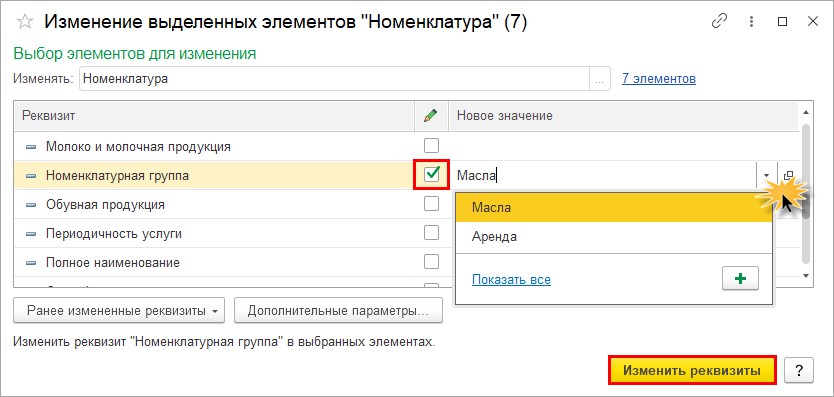Viewport: 834px width, 397px height.
Task: Open the three-dot more actions menu
Action: click(751, 21)
